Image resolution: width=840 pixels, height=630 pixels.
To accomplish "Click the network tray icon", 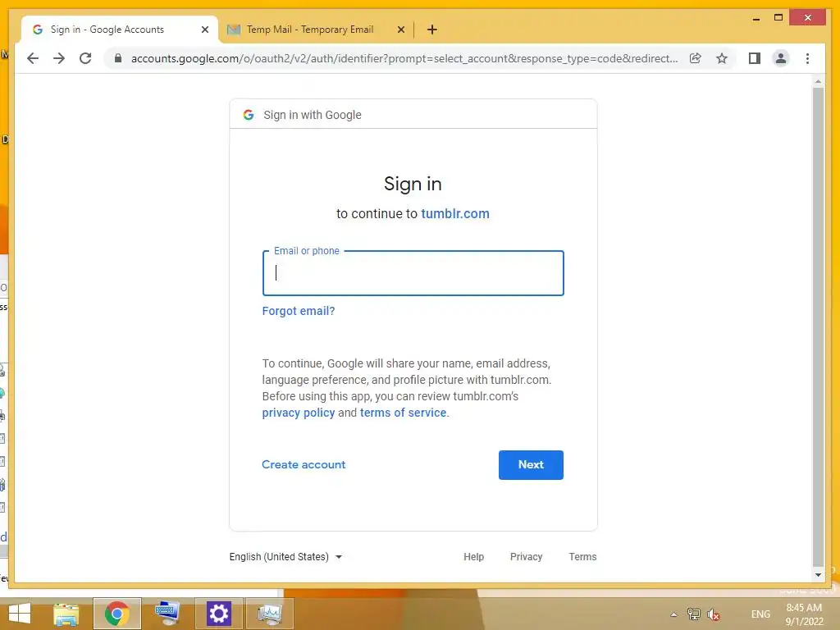I will (x=694, y=614).
